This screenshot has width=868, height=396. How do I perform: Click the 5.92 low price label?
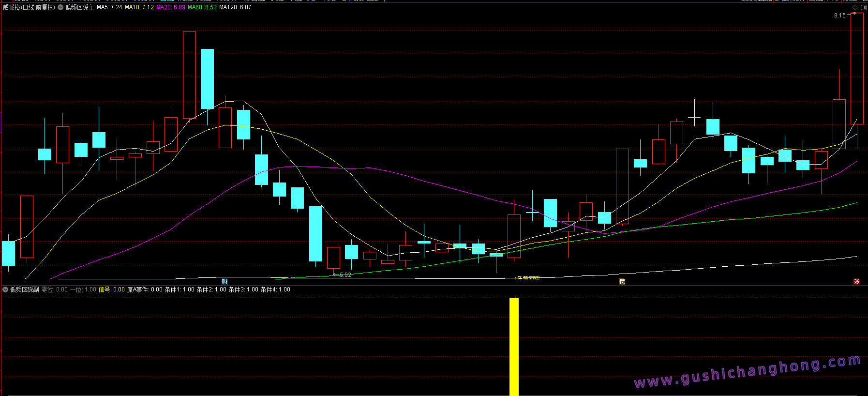click(345, 275)
